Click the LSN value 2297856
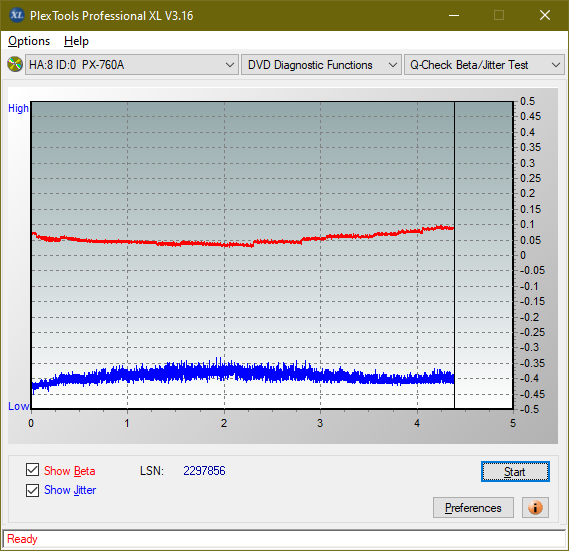The width and height of the screenshot is (569, 551). pos(204,471)
